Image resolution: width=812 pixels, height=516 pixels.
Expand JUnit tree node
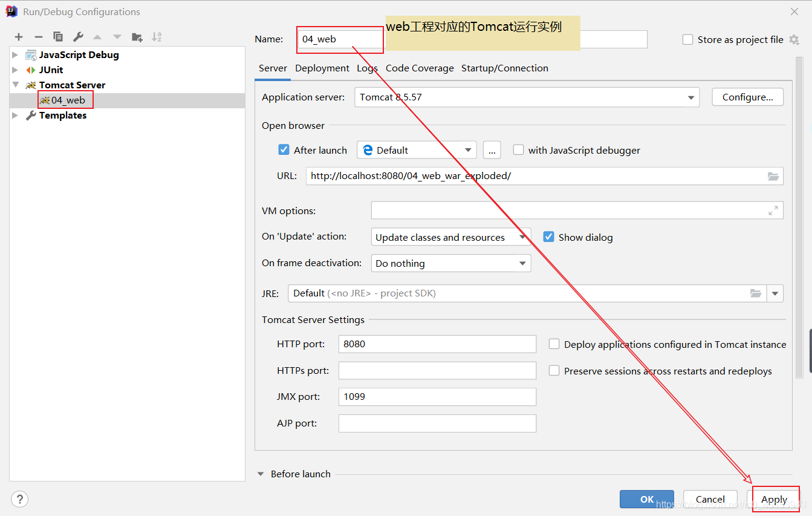(x=15, y=70)
